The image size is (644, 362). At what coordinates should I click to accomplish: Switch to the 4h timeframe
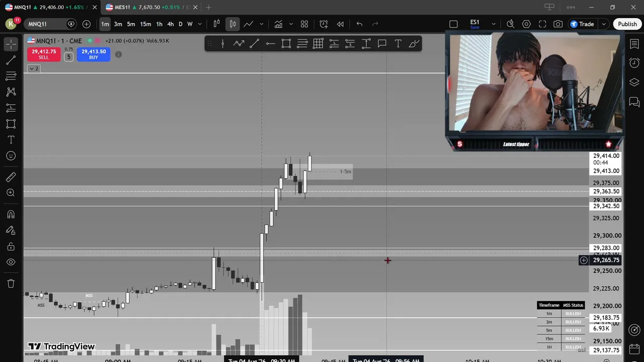click(x=171, y=24)
